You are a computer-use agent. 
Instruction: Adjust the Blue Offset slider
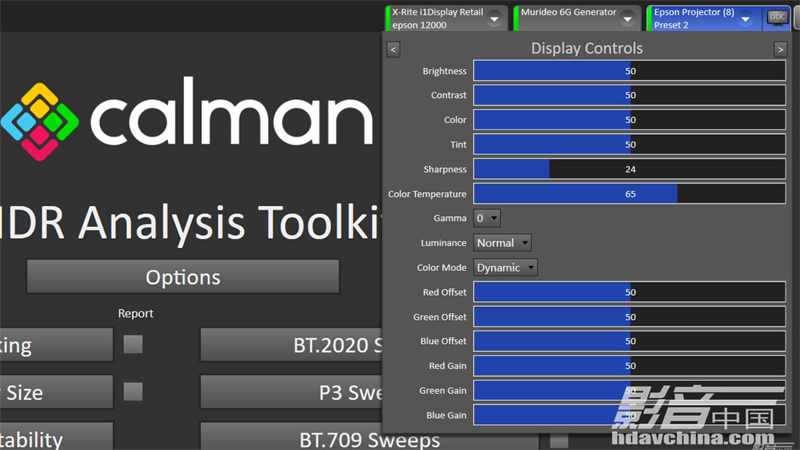pos(629,341)
